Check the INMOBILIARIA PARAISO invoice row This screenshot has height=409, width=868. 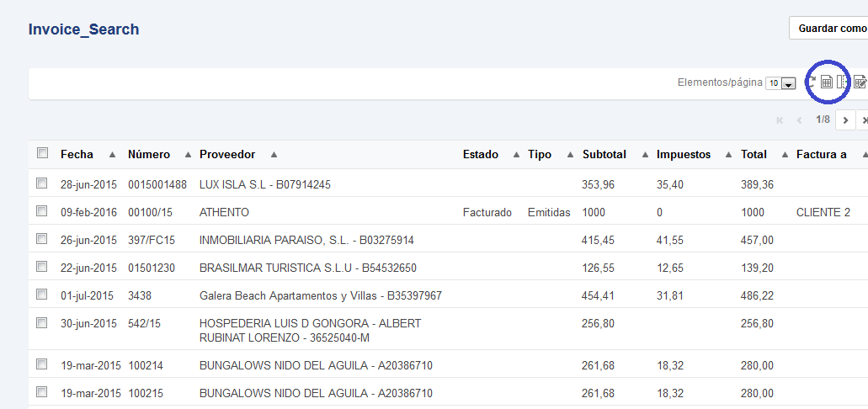coord(42,238)
